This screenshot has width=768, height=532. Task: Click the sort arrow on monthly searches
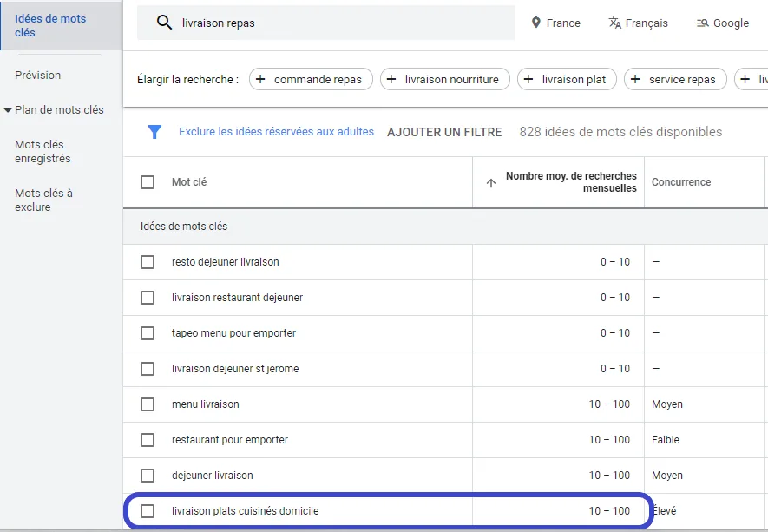[x=491, y=183]
